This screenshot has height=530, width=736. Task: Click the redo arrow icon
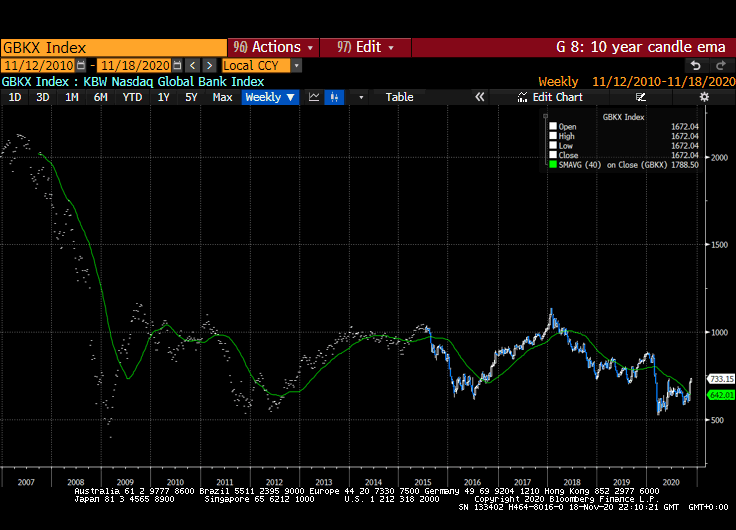tap(718, 65)
